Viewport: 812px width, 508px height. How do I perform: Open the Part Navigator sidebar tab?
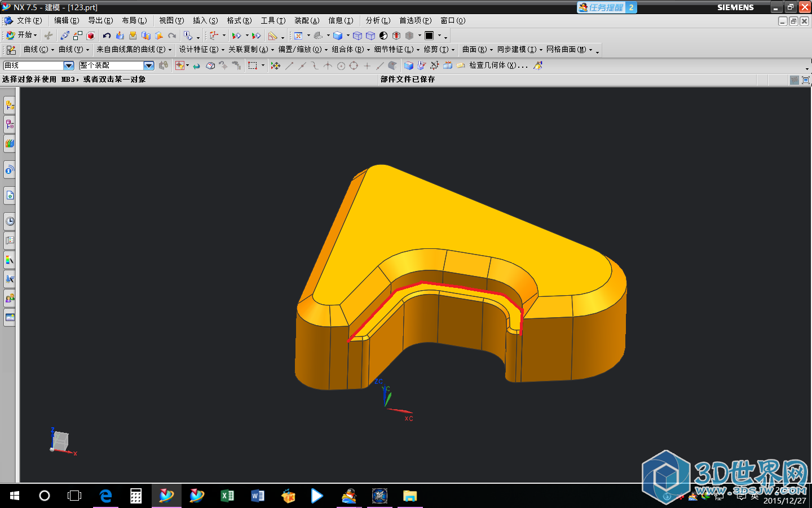pos(10,124)
